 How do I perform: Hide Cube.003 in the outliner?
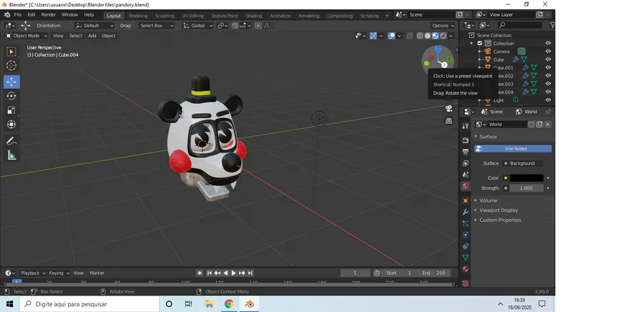point(548,84)
